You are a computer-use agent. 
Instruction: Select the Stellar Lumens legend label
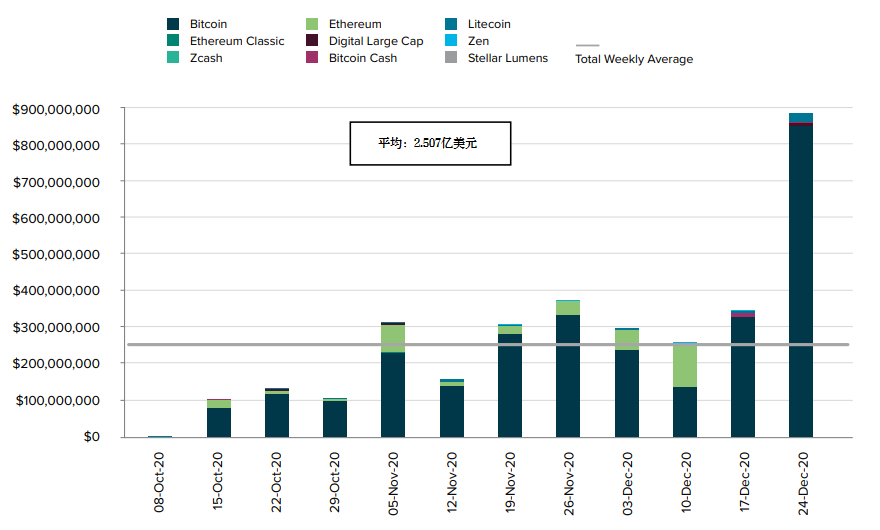(x=508, y=58)
